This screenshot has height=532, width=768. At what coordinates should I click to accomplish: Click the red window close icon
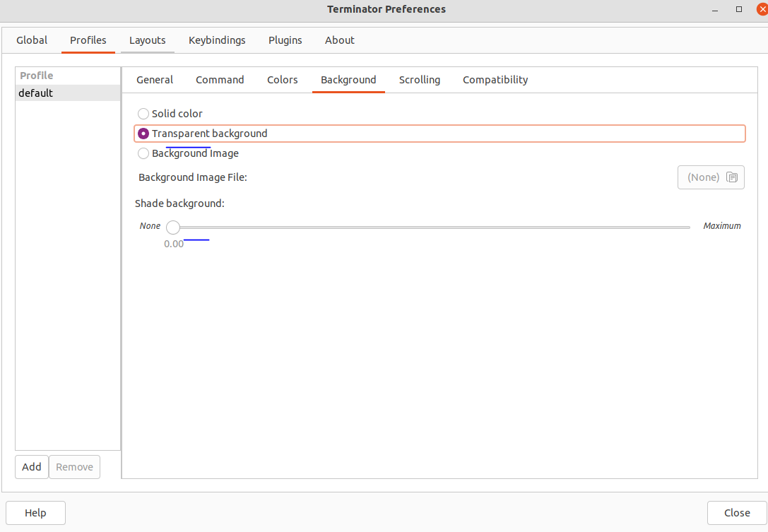point(762,9)
